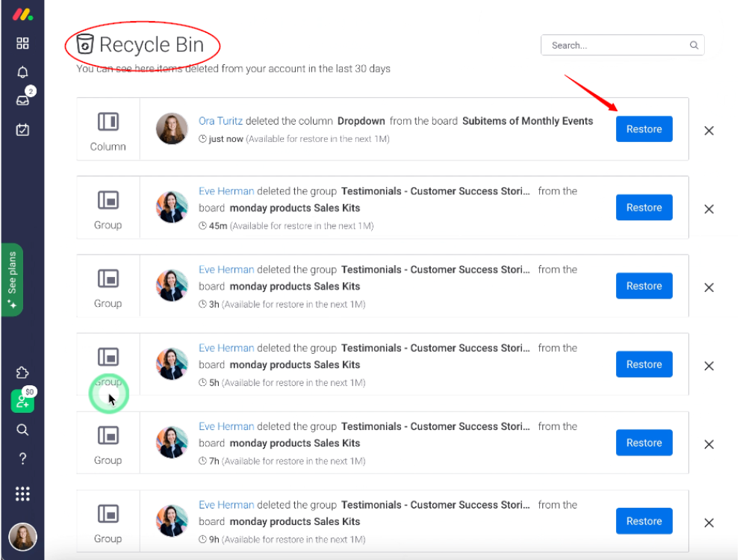The width and height of the screenshot is (740, 560).
Task: Restore the group deleted 9h ago
Action: [x=644, y=520]
